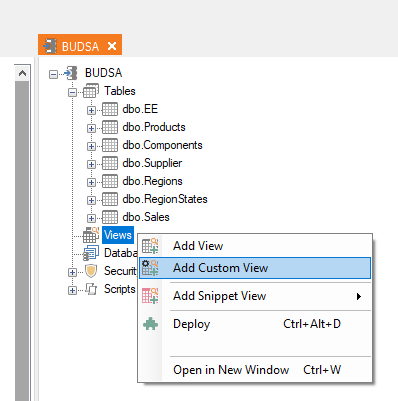Image resolution: width=398 pixels, height=401 pixels.
Task: Expand the Security node
Action: point(72,272)
